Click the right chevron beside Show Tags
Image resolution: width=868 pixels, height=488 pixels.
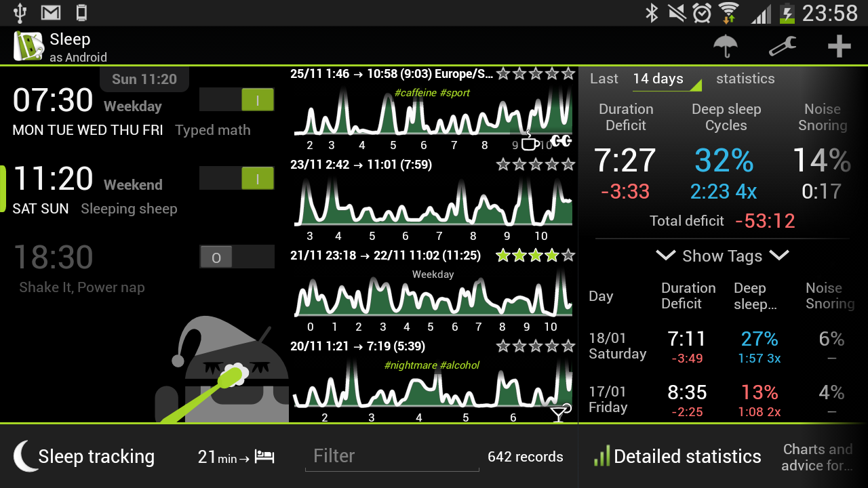[x=779, y=256]
